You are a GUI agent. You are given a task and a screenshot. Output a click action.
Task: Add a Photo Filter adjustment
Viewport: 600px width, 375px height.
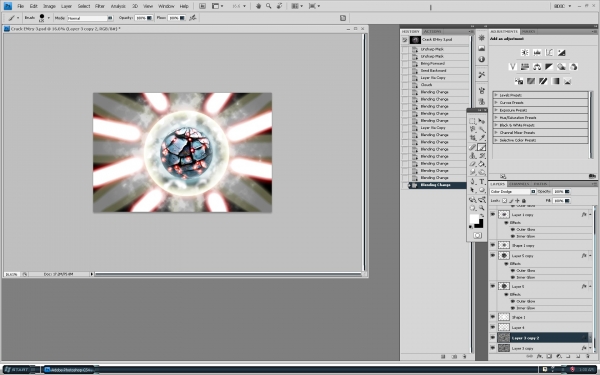pyautogui.click(x=561, y=67)
